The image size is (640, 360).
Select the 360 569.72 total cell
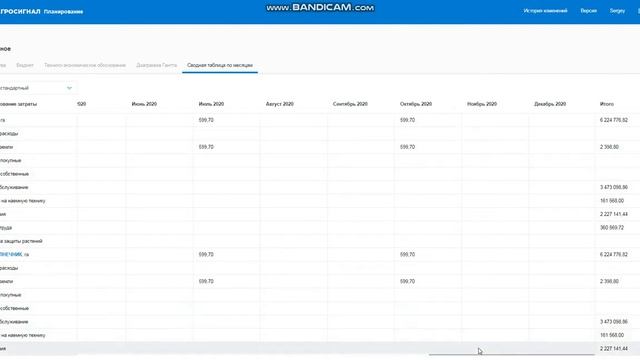click(x=611, y=228)
